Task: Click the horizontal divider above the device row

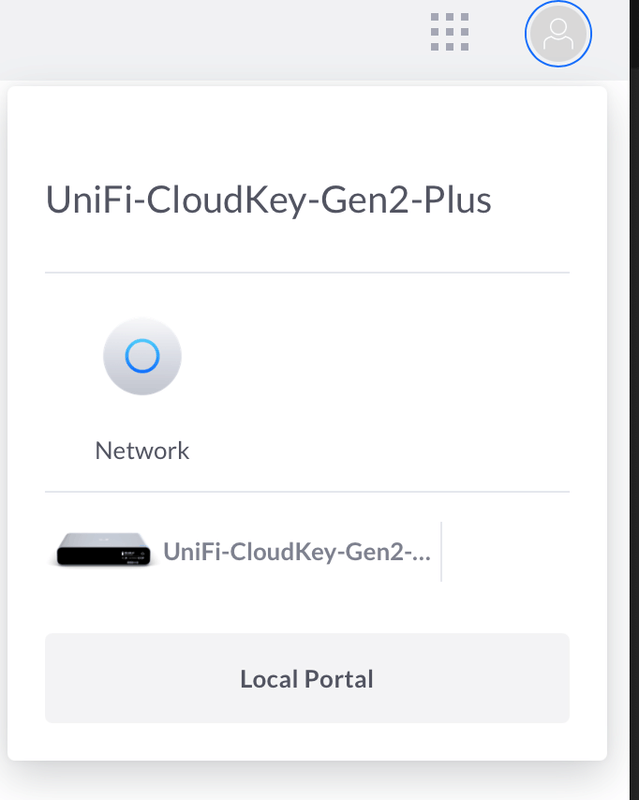Action: [x=307, y=491]
